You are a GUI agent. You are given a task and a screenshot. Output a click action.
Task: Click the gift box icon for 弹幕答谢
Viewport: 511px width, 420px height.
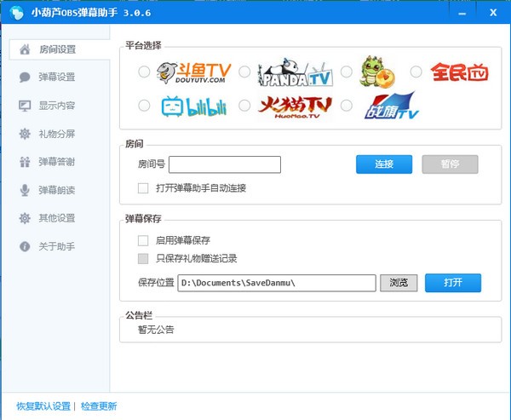25,162
